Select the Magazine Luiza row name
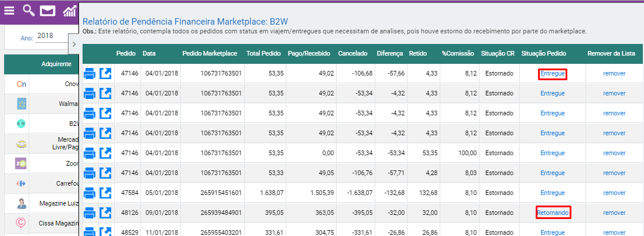This screenshot has width=644, height=236. (59, 203)
